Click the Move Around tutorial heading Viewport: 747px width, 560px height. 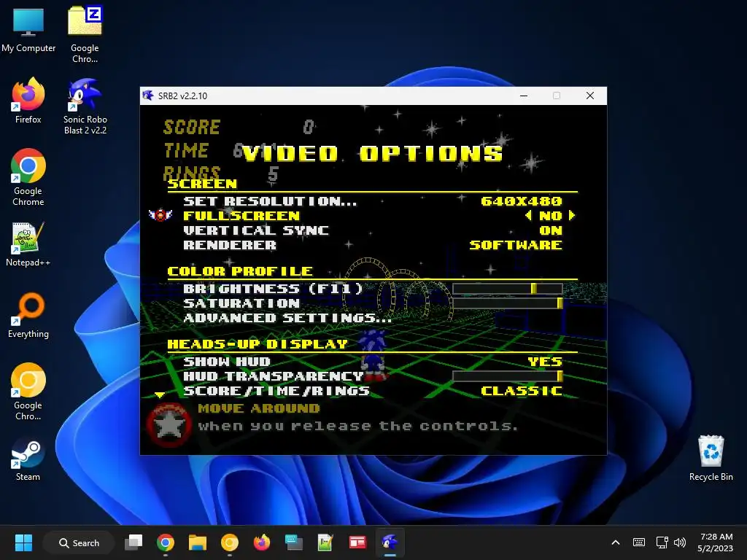259,408
